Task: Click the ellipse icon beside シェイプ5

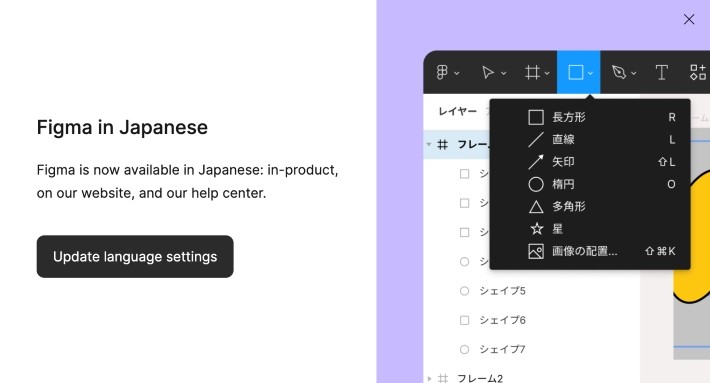Action: tap(464, 291)
